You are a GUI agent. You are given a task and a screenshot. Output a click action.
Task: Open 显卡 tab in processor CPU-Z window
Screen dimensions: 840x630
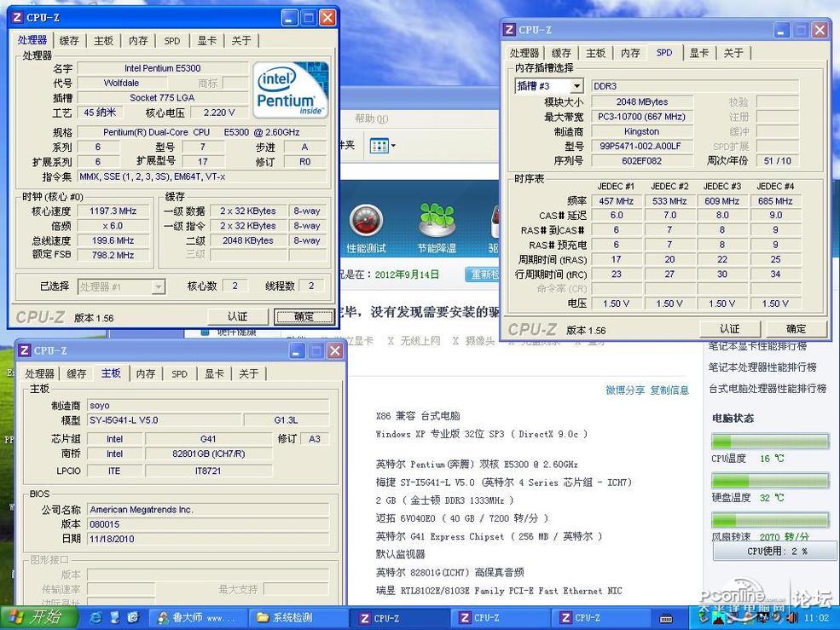[x=206, y=41]
